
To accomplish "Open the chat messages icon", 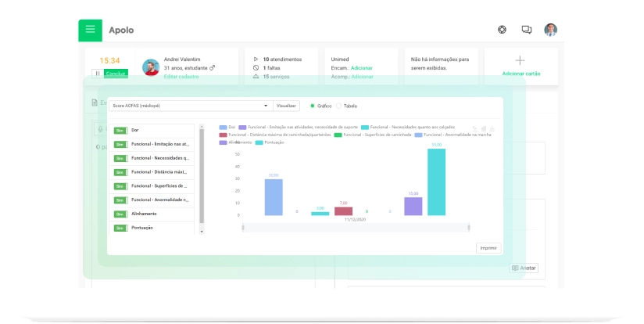I will (526, 30).
